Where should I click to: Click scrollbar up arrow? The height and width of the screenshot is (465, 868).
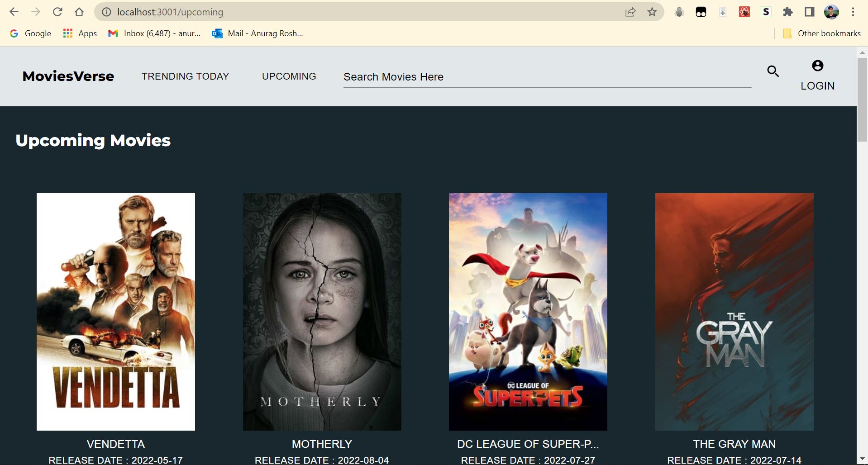point(862,52)
